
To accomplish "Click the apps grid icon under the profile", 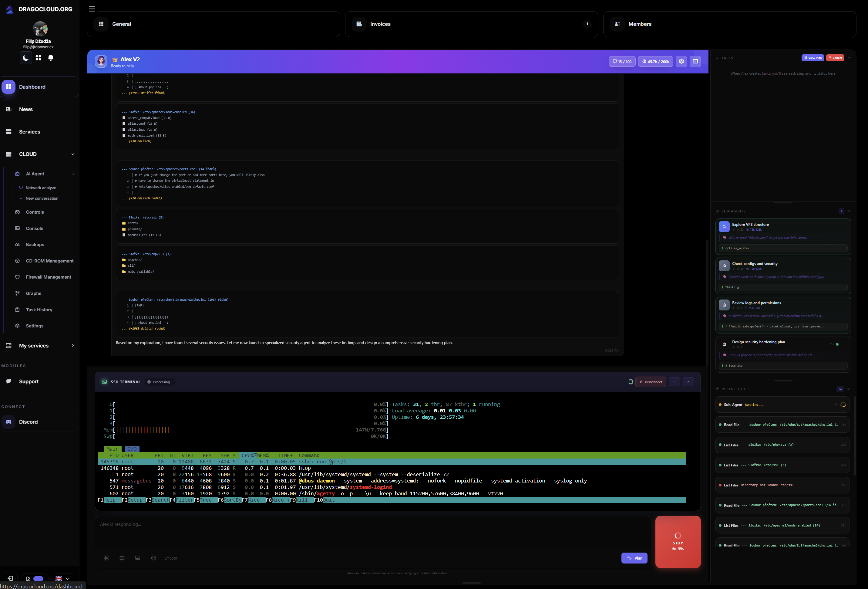I will click(x=39, y=58).
